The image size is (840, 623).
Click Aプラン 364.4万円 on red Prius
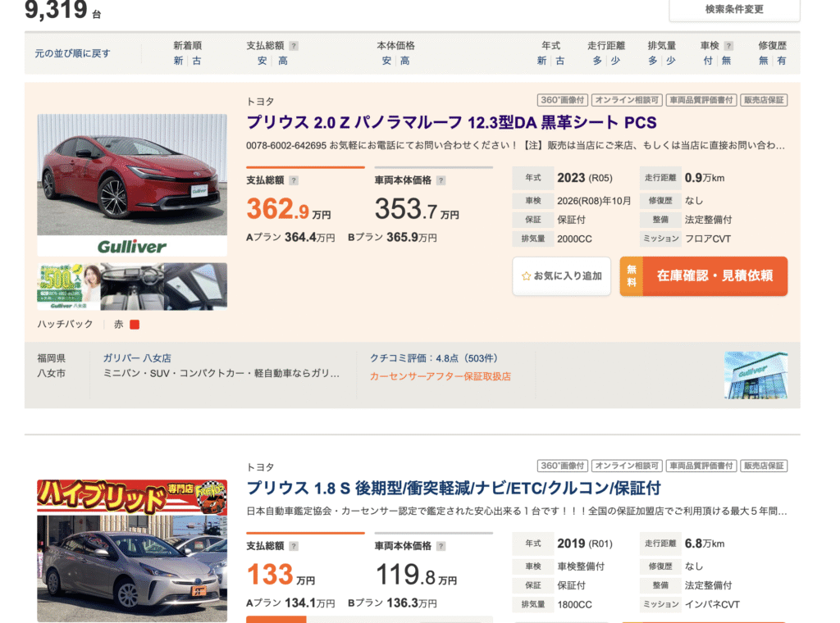[x=290, y=237]
